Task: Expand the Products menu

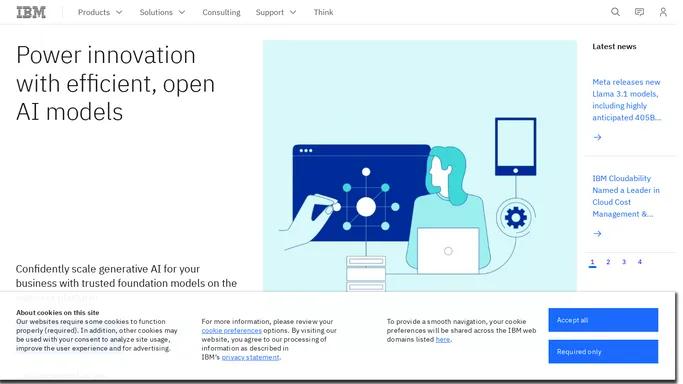Action: [x=100, y=12]
